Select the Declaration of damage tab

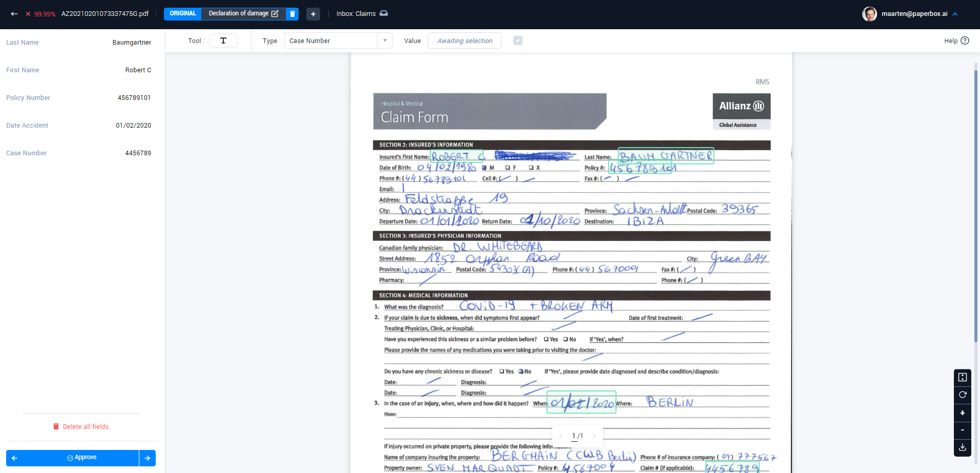coord(239,14)
